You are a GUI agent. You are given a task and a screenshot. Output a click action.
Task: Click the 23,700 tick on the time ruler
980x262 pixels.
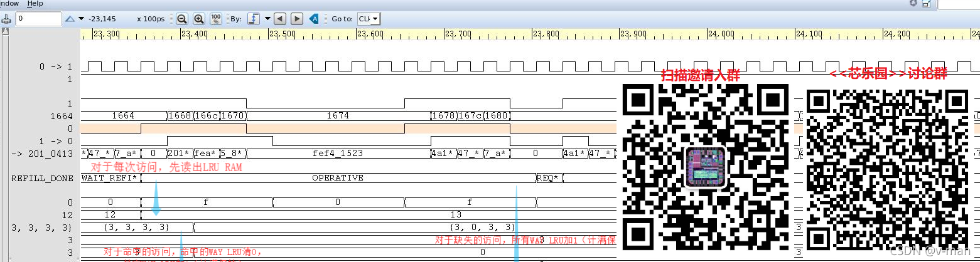pos(457,34)
